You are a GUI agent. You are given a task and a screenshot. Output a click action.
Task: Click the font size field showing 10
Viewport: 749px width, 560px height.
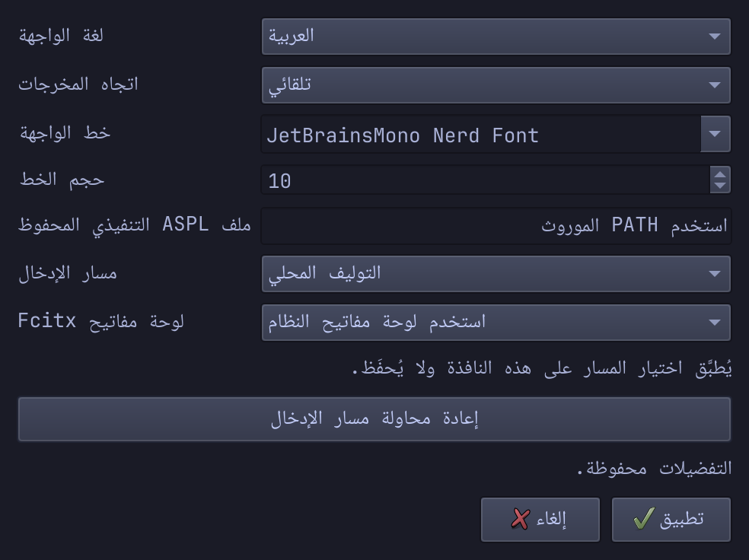click(486, 180)
